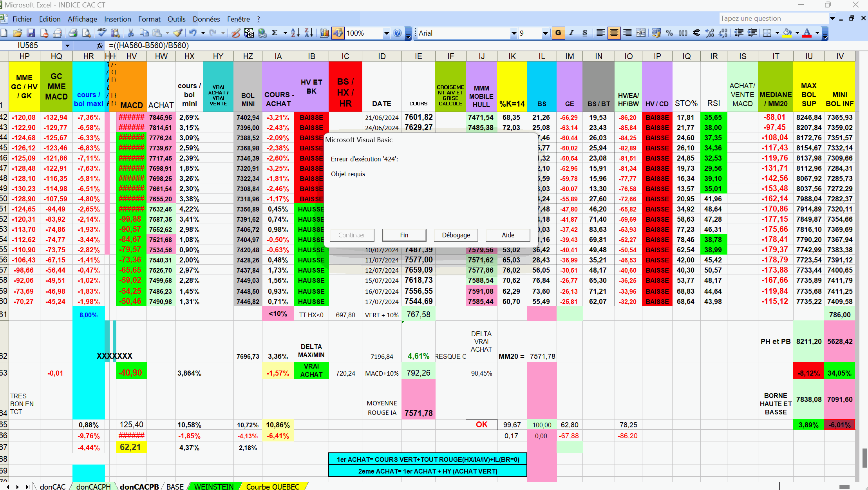Toggle center alignment button
Image resolution: width=868 pixels, height=490 pixels.
614,33
